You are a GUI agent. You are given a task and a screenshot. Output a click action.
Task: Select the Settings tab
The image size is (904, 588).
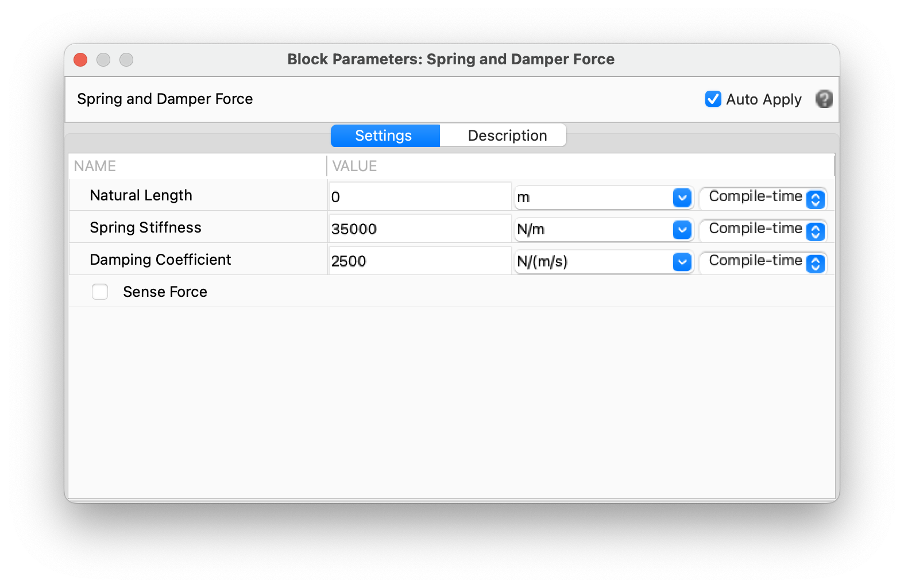[x=384, y=136]
